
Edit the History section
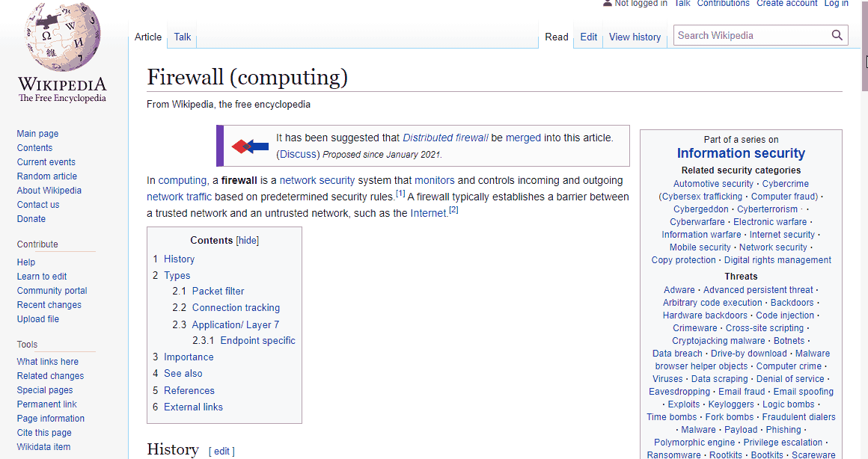point(221,452)
